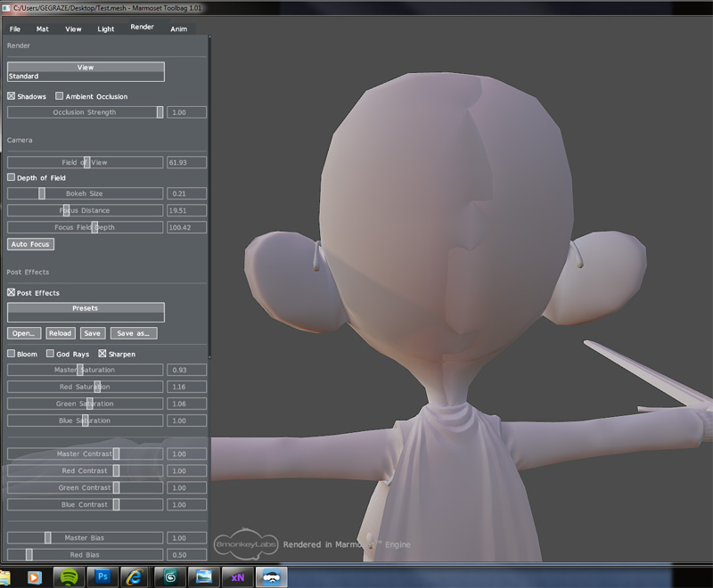Click the Master Saturation slider
The width and height of the screenshot is (713, 588).
tap(85, 370)
